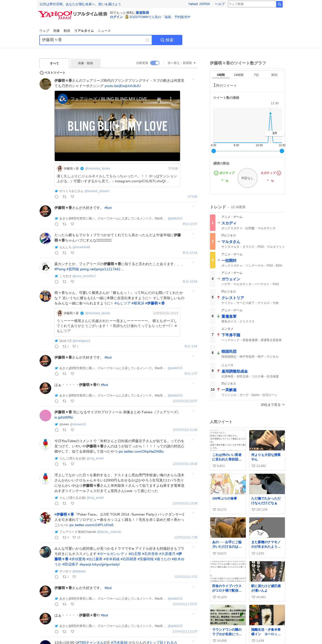Click the ネガティブ frown icon
This screenshot has width=322, height=644.
click(279, 173)
